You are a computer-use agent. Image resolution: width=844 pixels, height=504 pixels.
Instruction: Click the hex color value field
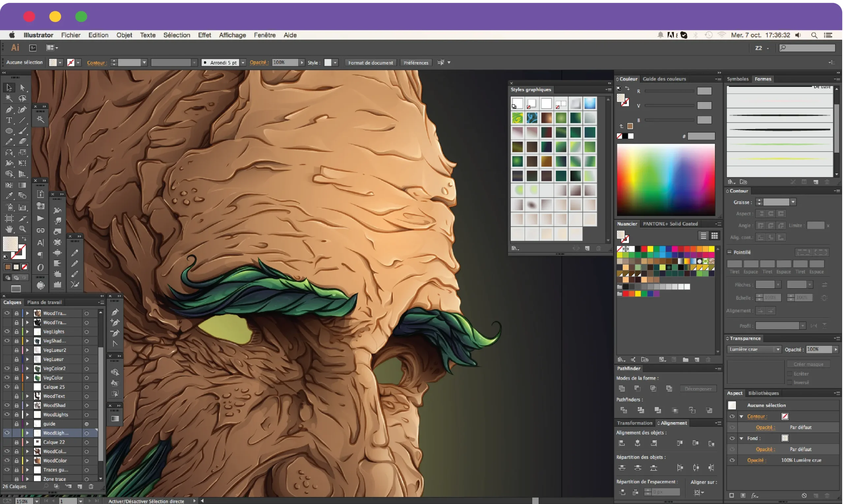[701, 136]
